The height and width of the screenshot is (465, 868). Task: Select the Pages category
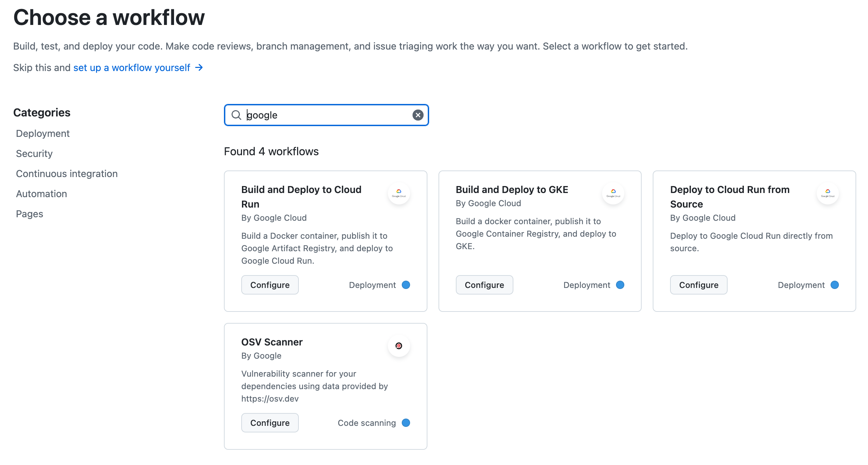(29, 214)
